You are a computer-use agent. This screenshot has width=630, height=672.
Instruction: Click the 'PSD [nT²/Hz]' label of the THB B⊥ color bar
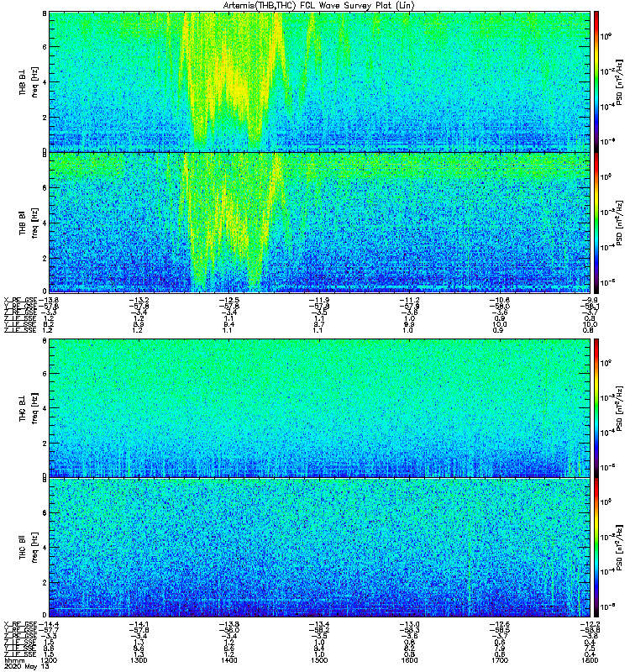[620, 81]
